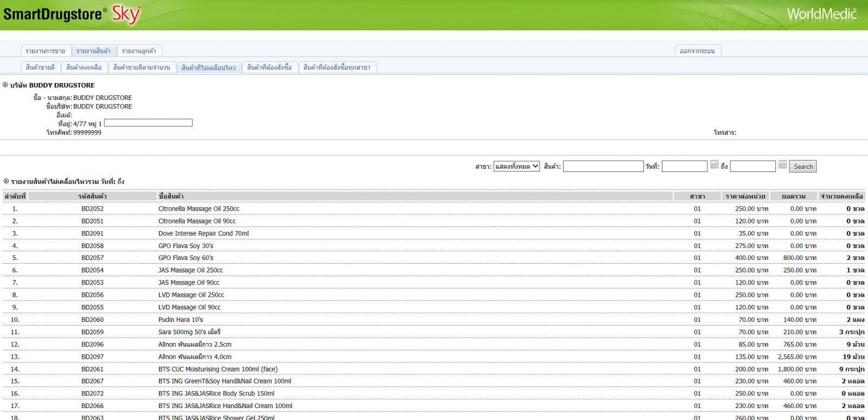Open the start-date calendar picker icon
Screen dimensions: 868x420
pos(714,164)
